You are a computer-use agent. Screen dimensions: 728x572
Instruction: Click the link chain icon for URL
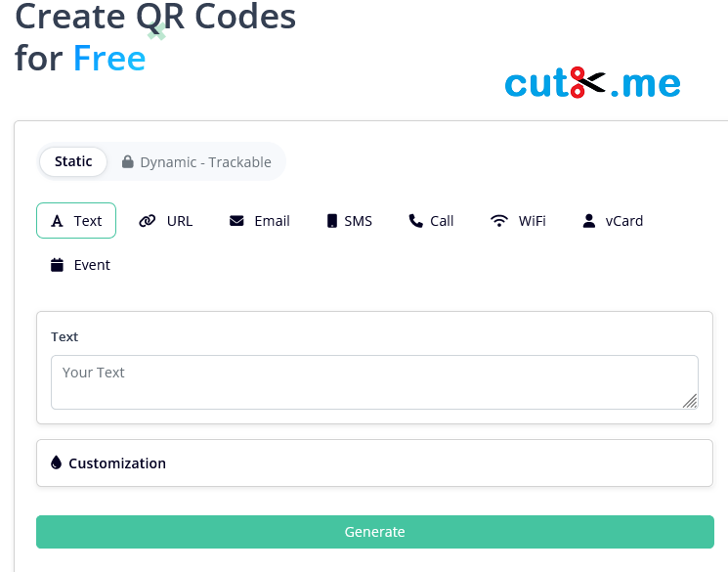tap(148, 221)
